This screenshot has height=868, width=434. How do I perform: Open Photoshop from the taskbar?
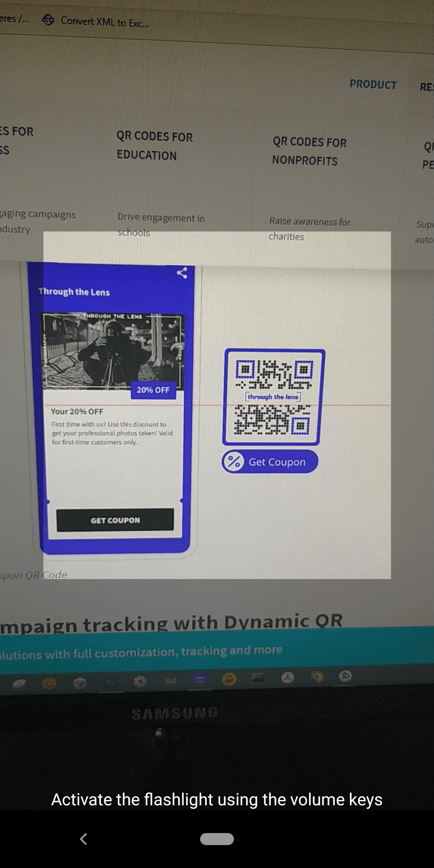(110, 682)
